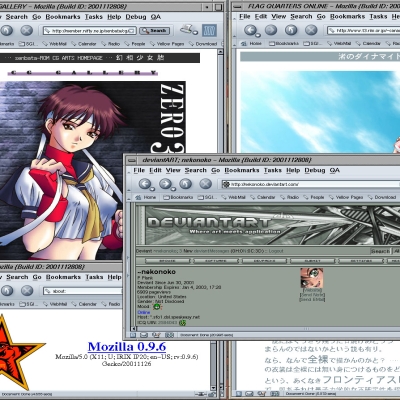Open the File menu in the Flag Quarters window
Viewport: 400px width, 400px height.
[x=244, y=16]
